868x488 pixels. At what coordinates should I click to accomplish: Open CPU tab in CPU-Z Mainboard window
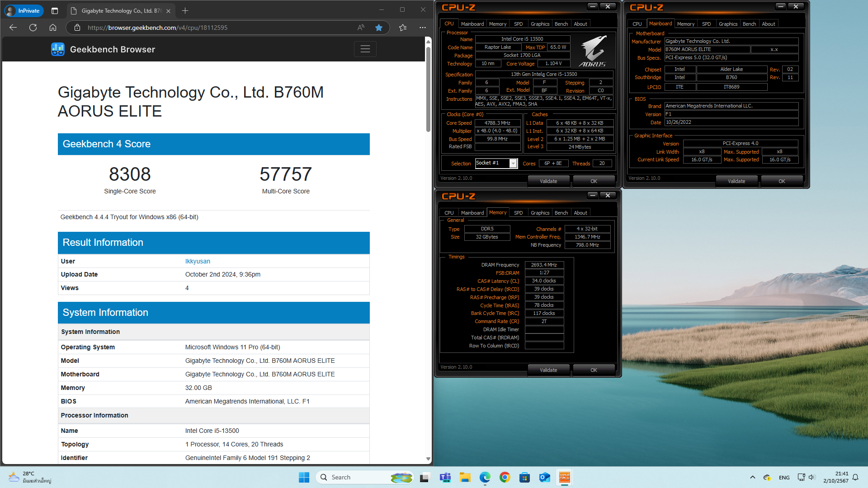(x=637, y=24)
